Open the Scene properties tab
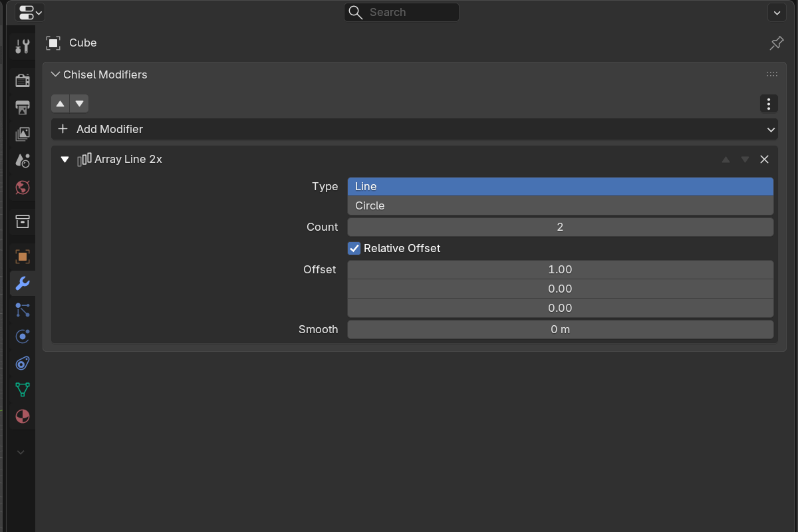The image size is (798, 532). (x=22, y=160)
